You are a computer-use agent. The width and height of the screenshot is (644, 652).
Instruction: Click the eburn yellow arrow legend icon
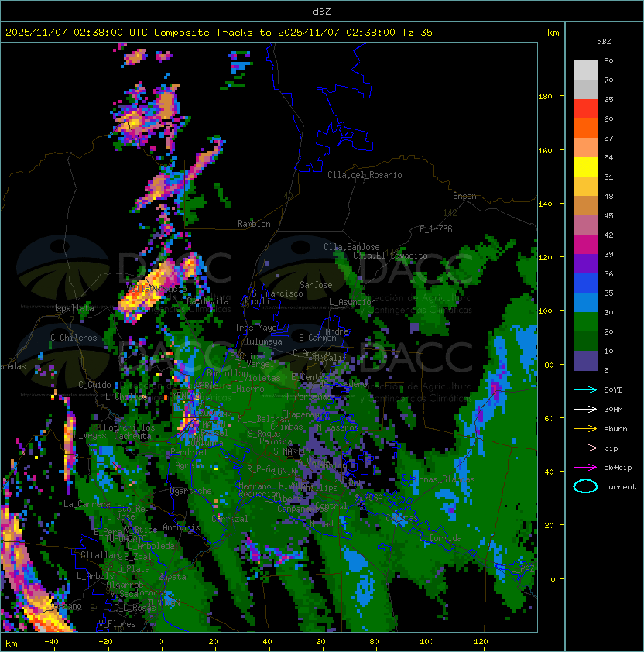pos(585,429)
